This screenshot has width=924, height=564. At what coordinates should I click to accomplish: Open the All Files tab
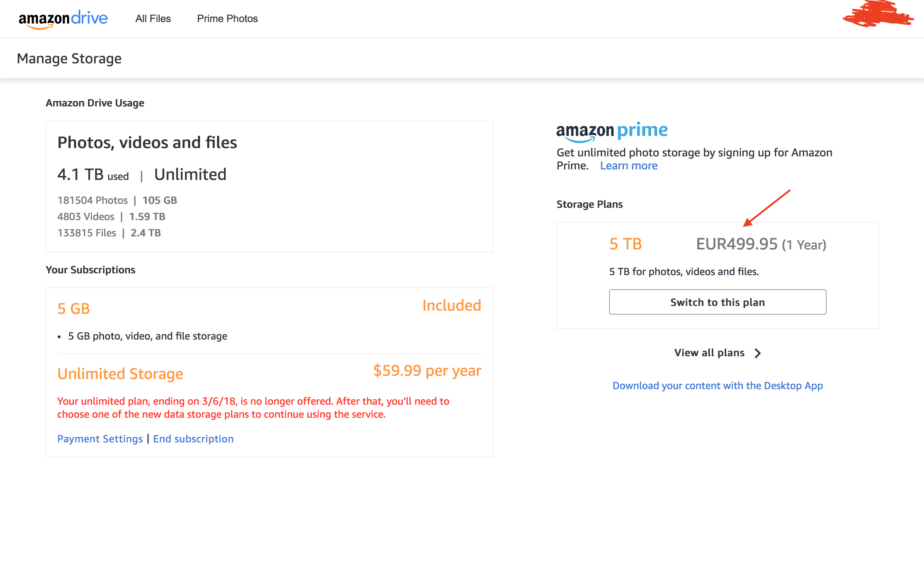pos(153,19)
